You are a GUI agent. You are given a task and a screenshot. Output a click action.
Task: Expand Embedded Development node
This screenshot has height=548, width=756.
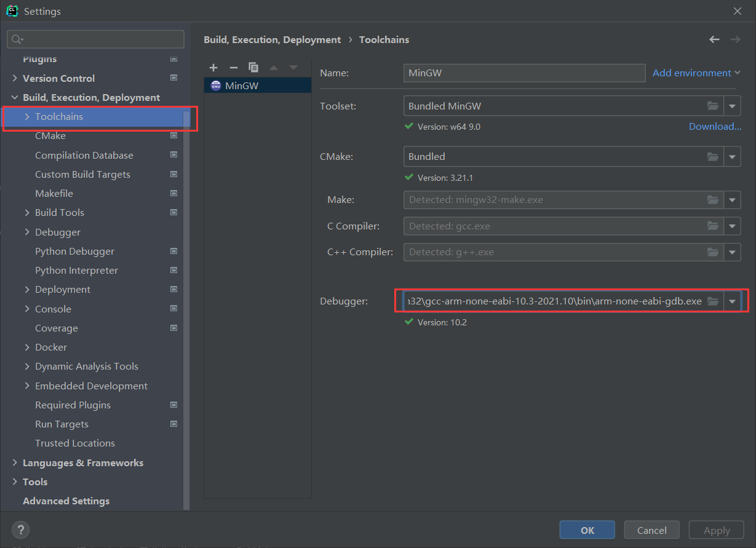(x=27, y=386)
